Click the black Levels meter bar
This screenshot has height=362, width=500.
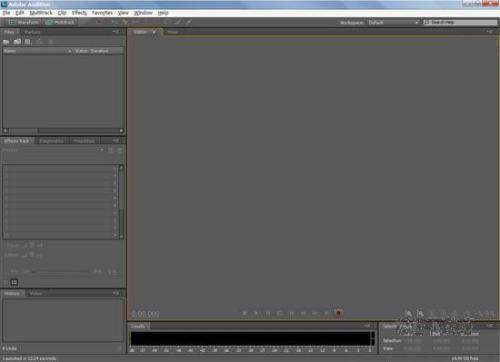251,339
